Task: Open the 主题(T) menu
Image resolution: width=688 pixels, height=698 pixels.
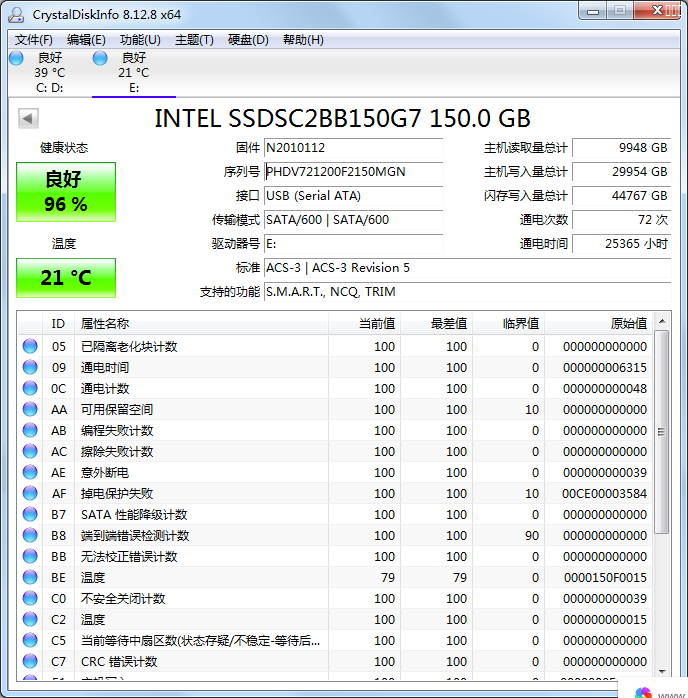Action: (194, 40)
